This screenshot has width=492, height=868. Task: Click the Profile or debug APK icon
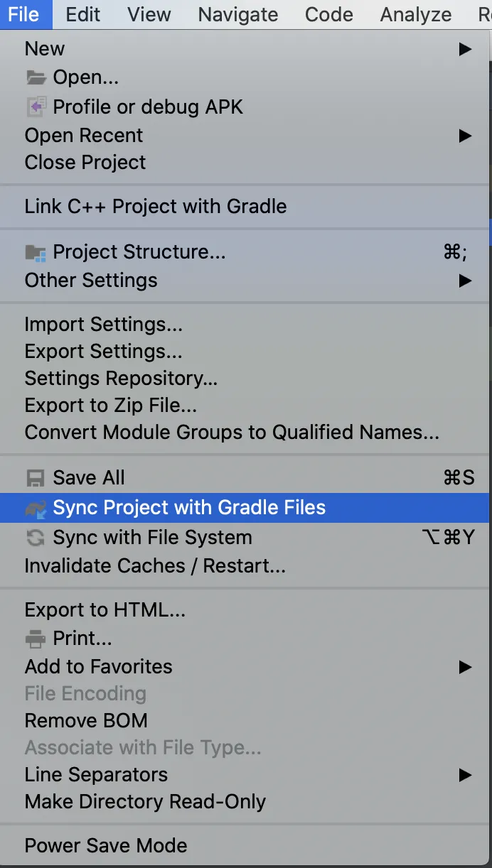coord(36,107)
